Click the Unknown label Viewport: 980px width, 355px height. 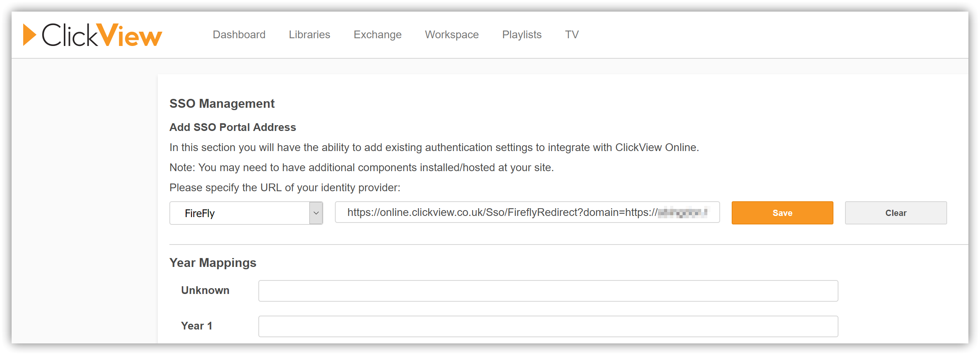pyautogui.click(x=205, y=290)
